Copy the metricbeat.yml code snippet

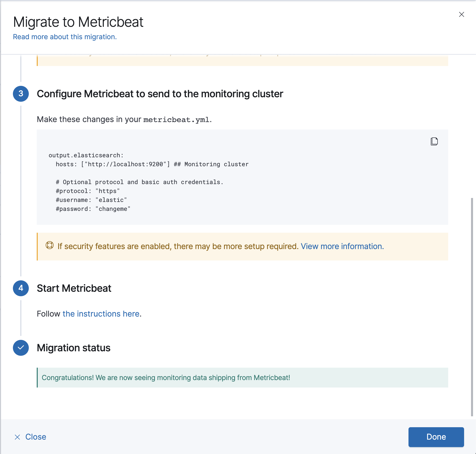[x=434, y=141]
